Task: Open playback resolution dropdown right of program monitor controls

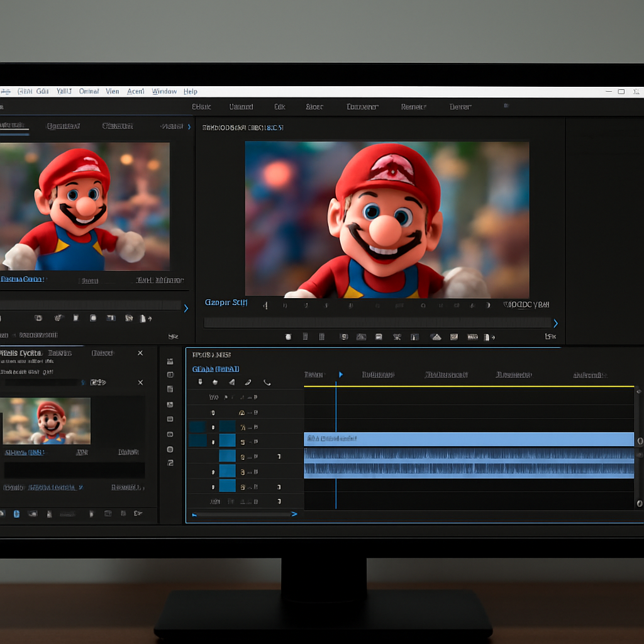Action: click(x=526, y=304)
